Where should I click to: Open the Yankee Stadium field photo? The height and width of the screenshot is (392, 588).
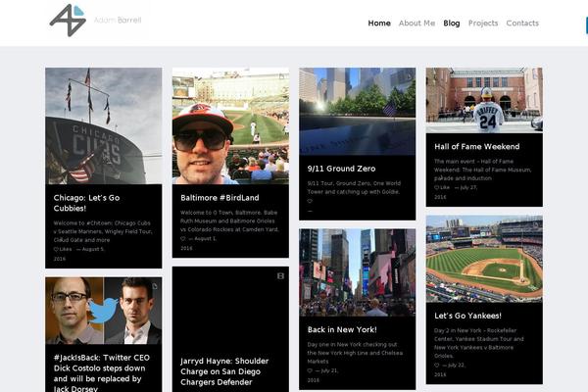[484, 259]
